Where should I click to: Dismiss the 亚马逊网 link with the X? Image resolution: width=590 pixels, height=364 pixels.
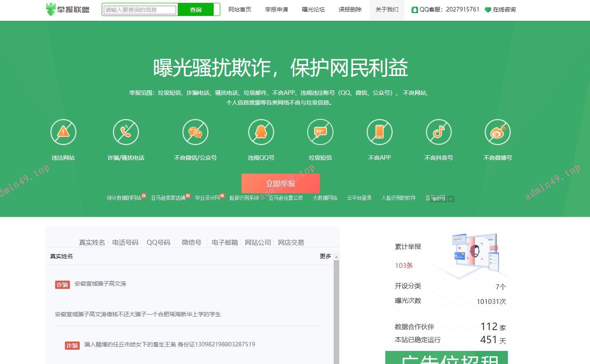pyautogui.click(x=450, y=199)
